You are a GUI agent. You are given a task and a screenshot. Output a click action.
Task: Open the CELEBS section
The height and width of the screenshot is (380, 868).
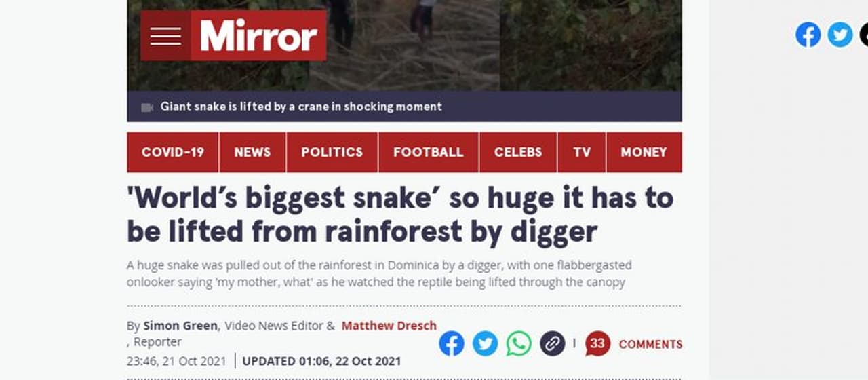coord(518,152)
